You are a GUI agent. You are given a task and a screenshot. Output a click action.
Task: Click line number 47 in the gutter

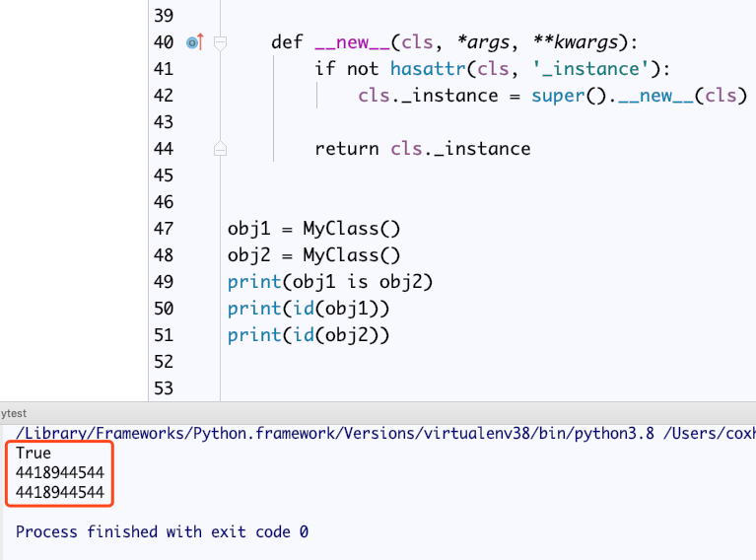click(x=163, y=229)
